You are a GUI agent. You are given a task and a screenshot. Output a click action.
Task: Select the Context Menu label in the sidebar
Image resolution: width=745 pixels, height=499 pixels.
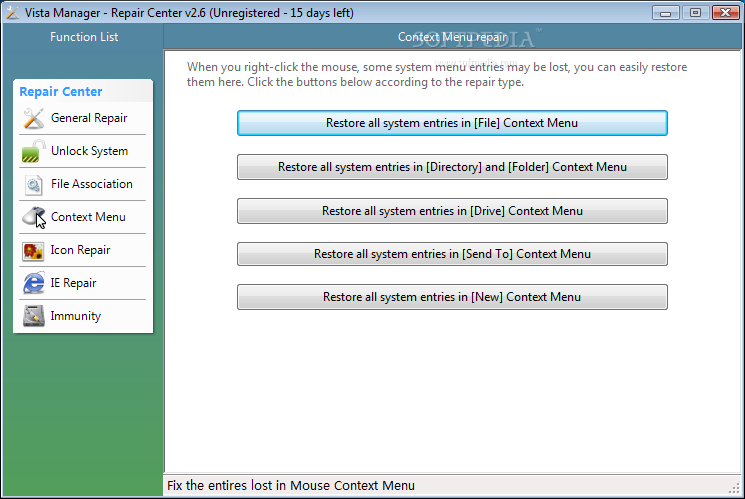(x=88, y=217)
